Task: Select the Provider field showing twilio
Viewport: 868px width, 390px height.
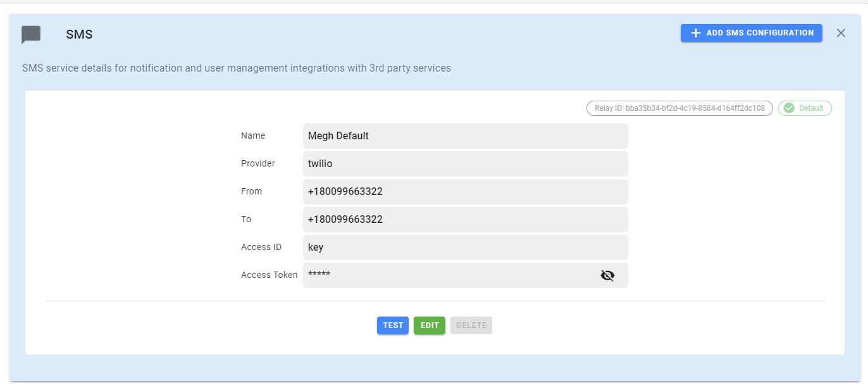Action: coord(465,164)
